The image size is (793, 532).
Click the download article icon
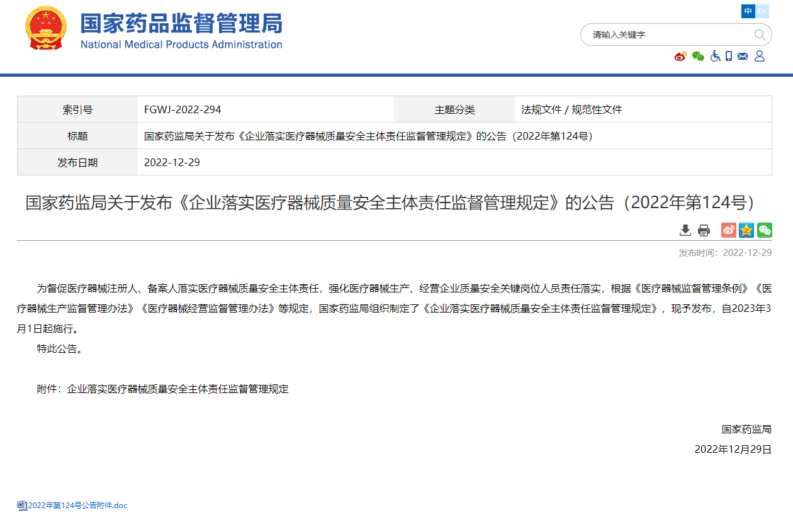point(685,230)
